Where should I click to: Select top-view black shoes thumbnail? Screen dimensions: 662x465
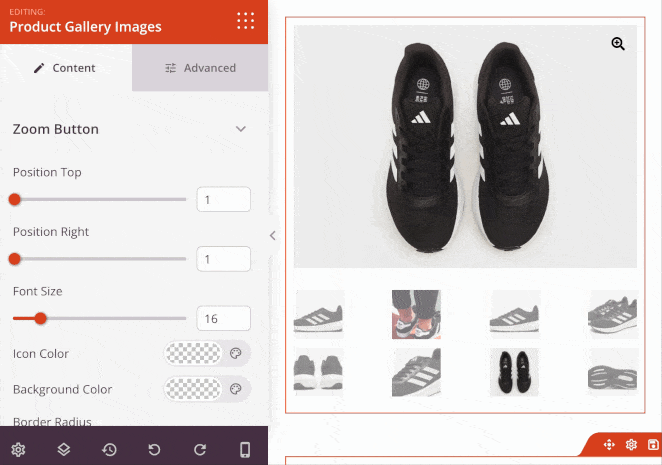pyautogui.click(x=514, y=372)
